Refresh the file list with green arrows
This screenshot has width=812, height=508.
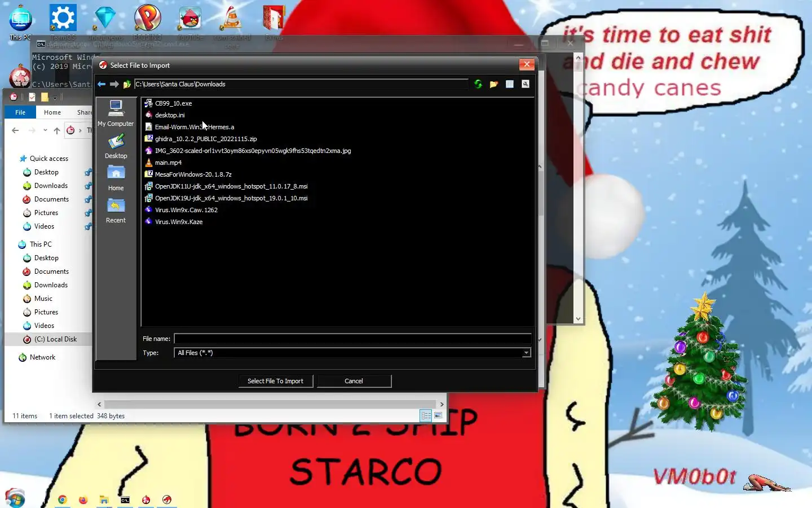(x=478, y=84)
